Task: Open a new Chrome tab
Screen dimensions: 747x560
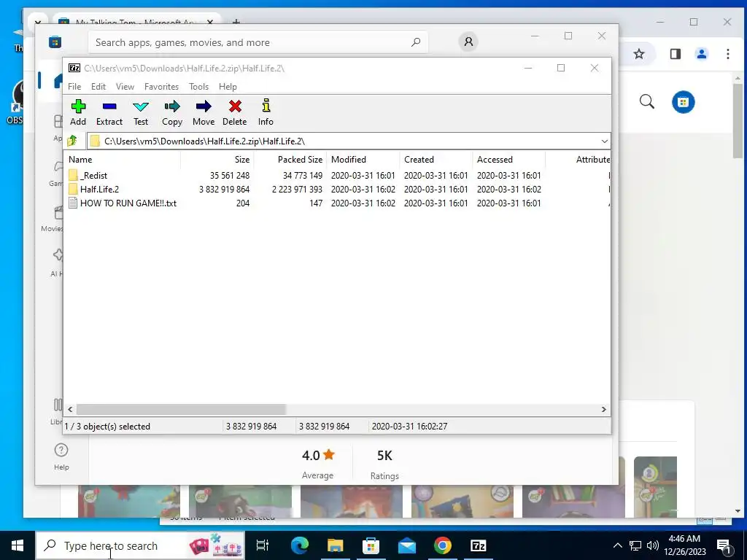Action: pos(236,21)
